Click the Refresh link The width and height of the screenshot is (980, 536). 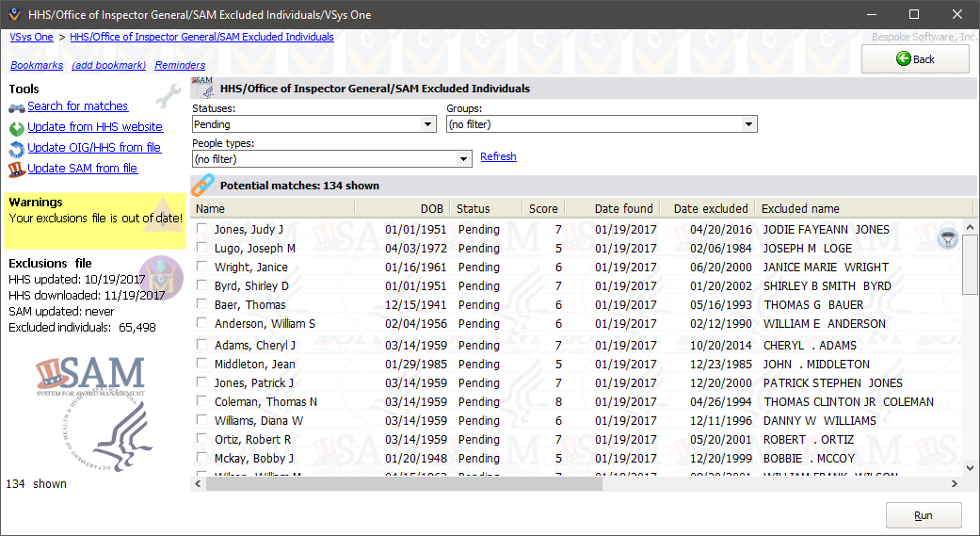[498, 157]
